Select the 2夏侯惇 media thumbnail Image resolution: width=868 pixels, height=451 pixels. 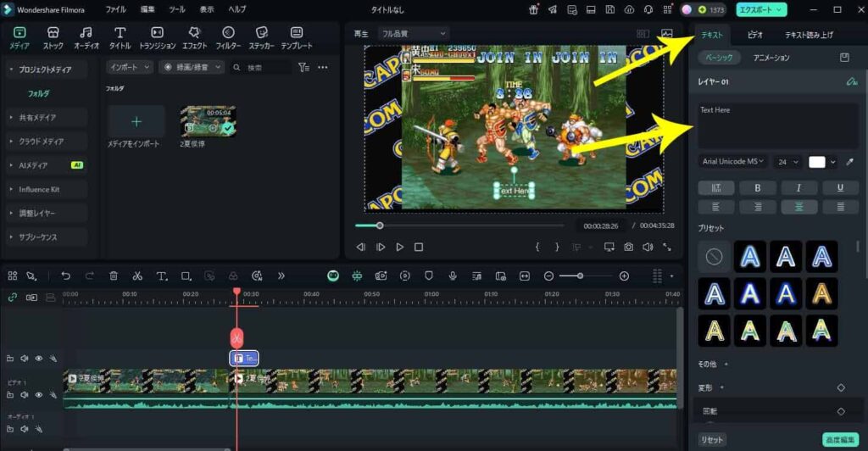[x=208, y=121]
